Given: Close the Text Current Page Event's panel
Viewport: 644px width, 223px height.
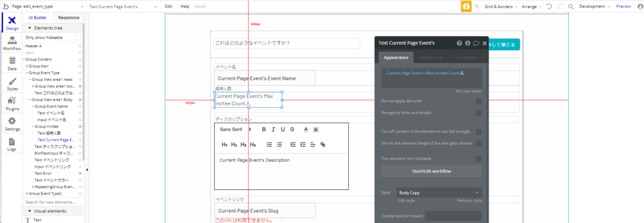Looking at the screenshot, I should click(x=485, y=43).
